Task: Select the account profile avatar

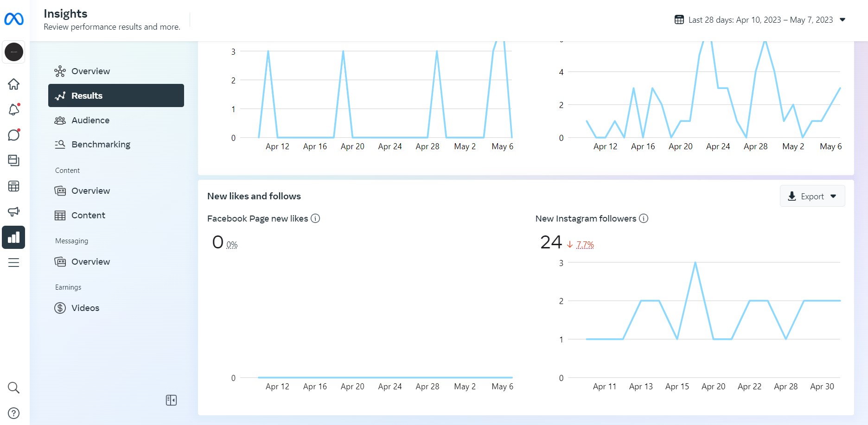Action: pyautogui.click(x=14, y=52)
